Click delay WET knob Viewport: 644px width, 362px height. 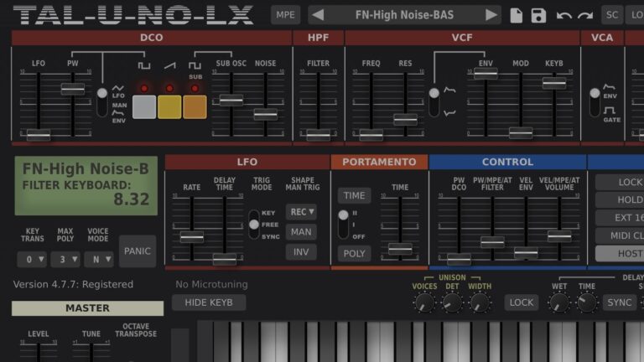click(559, 303)
